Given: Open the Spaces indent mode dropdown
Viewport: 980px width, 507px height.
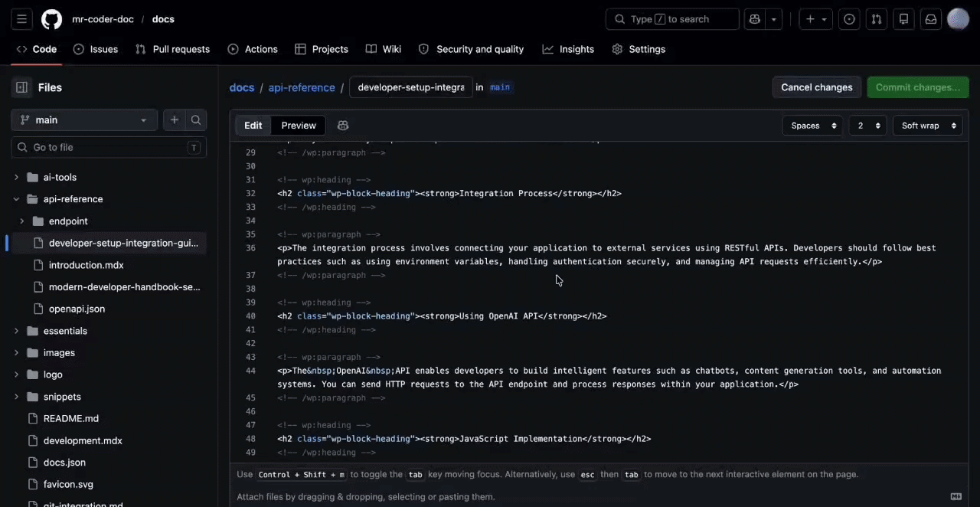Looking at the screenshot, I should 812,126.
